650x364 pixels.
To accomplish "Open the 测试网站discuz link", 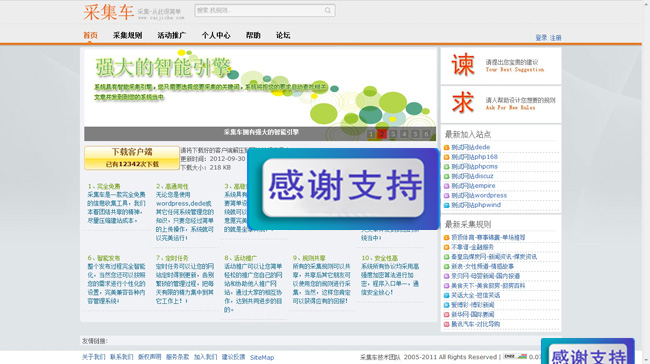I will (x=472, y=176).
